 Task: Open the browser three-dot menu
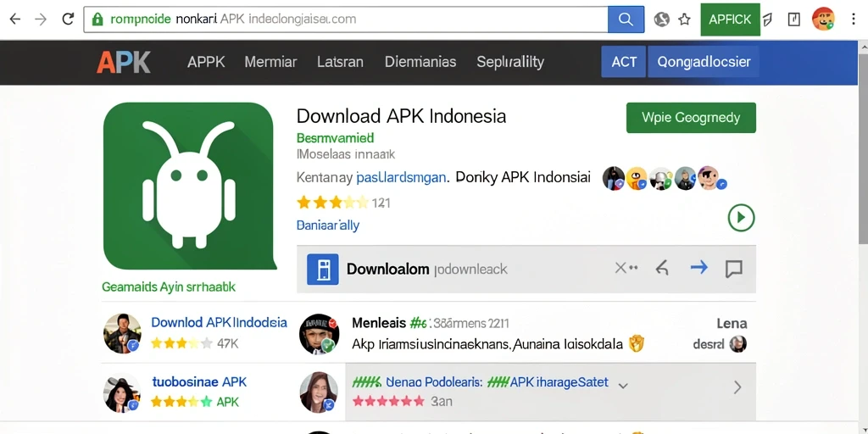[854, 19]
